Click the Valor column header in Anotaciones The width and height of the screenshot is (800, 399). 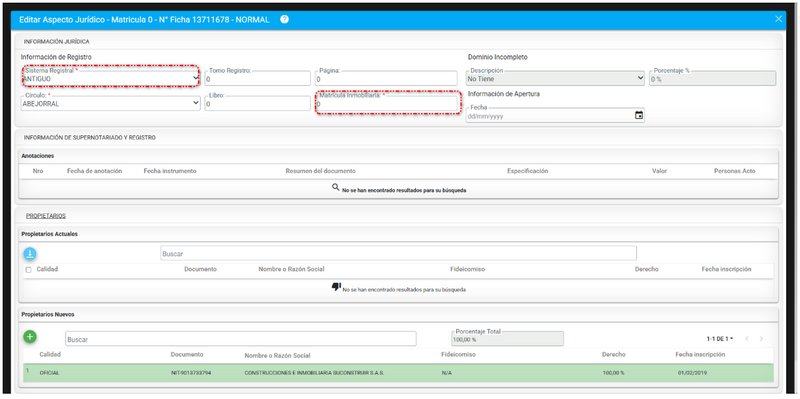point(659,171)
